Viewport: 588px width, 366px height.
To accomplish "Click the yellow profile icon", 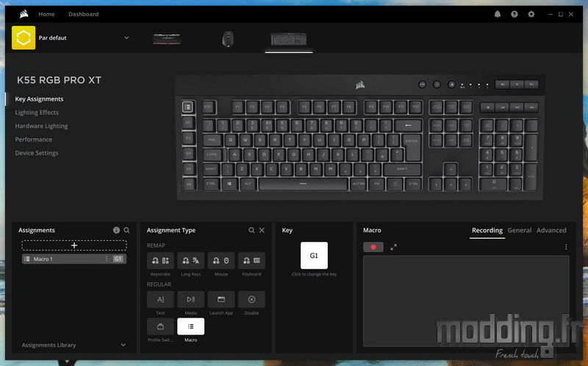I will [24, 37].
